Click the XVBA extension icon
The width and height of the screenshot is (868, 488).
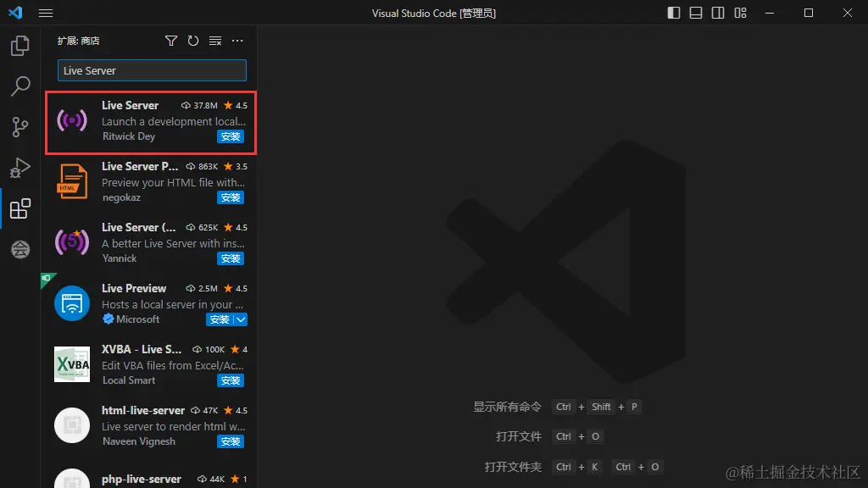pos(72,364)
